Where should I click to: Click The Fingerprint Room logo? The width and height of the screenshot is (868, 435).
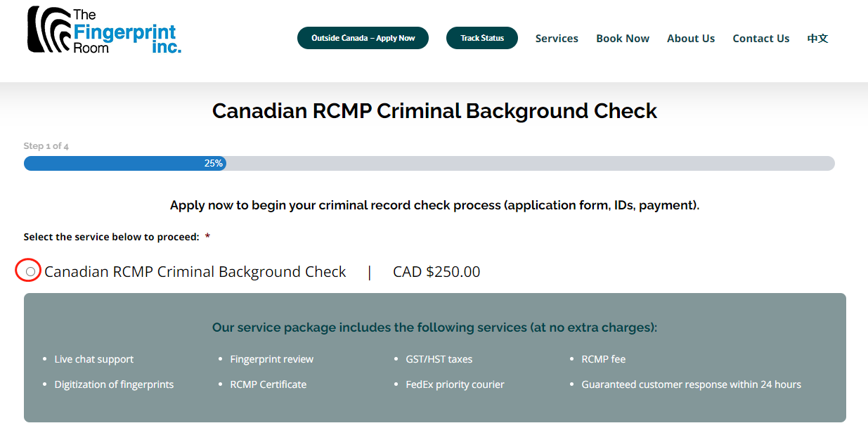(x=104, y=31)
